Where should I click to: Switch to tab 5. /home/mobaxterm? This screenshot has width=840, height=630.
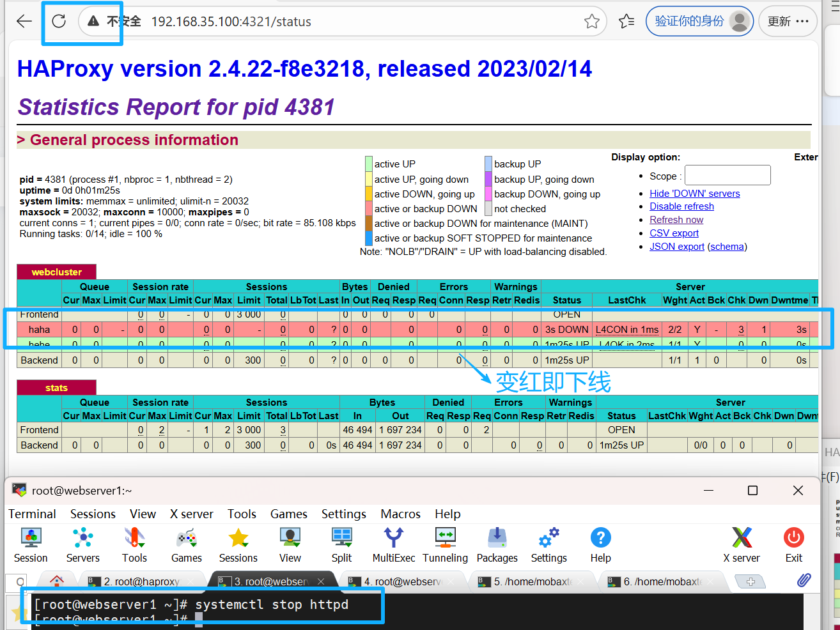pos(533,581)
